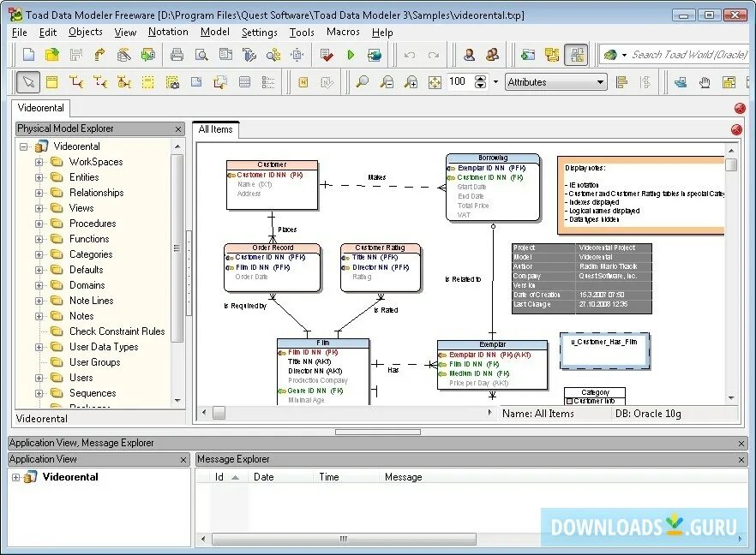
Task: Collapse the Videorental root node
Action: pyautogui.click(x=24, y=147)
